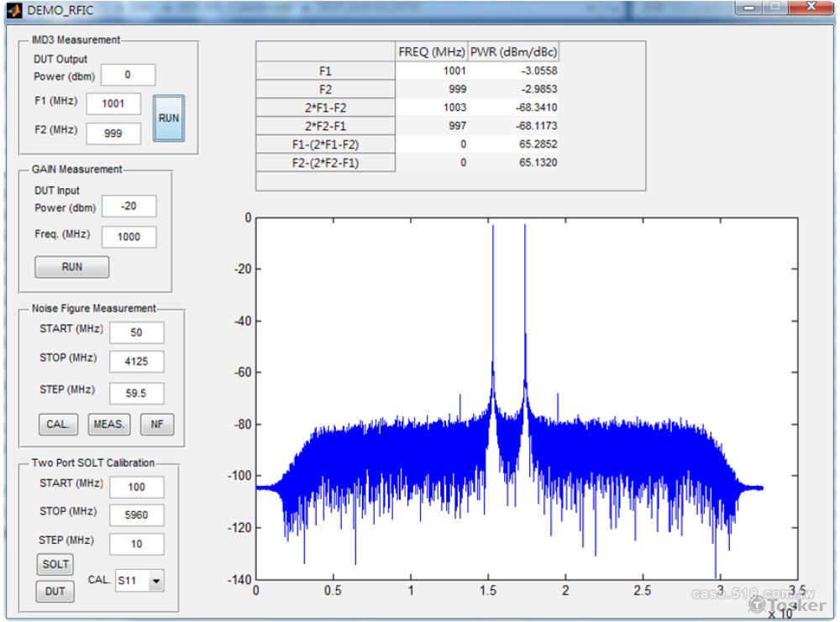Click the F1 frequency cell showing 1001
840x622 pixels.
(x=433, y=71)
